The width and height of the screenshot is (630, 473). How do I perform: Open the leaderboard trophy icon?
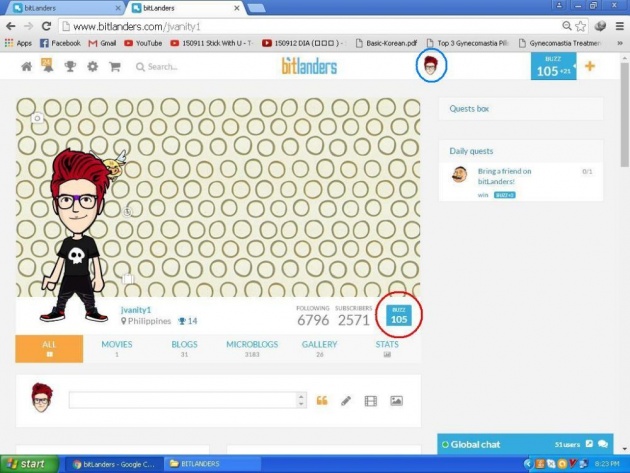pos(70,66)
